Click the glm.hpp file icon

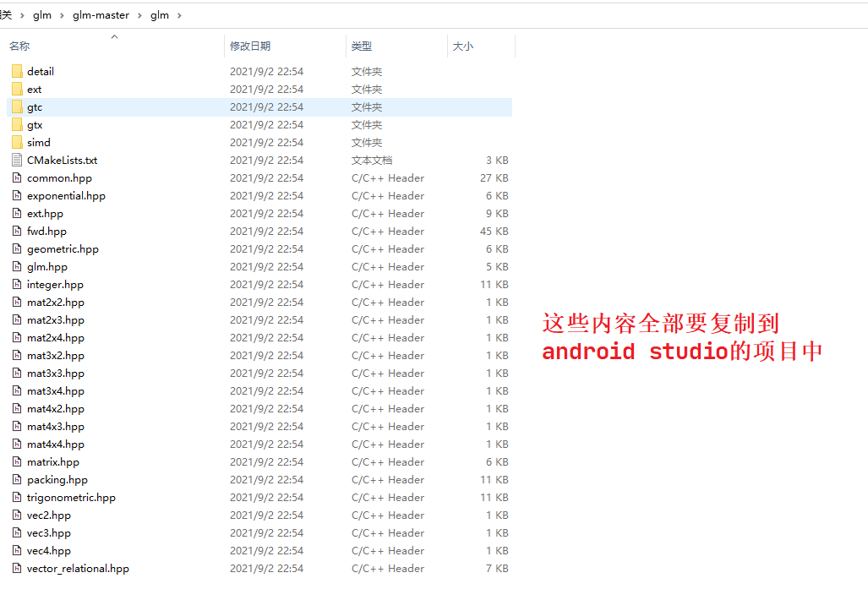[x=17, y=266]
